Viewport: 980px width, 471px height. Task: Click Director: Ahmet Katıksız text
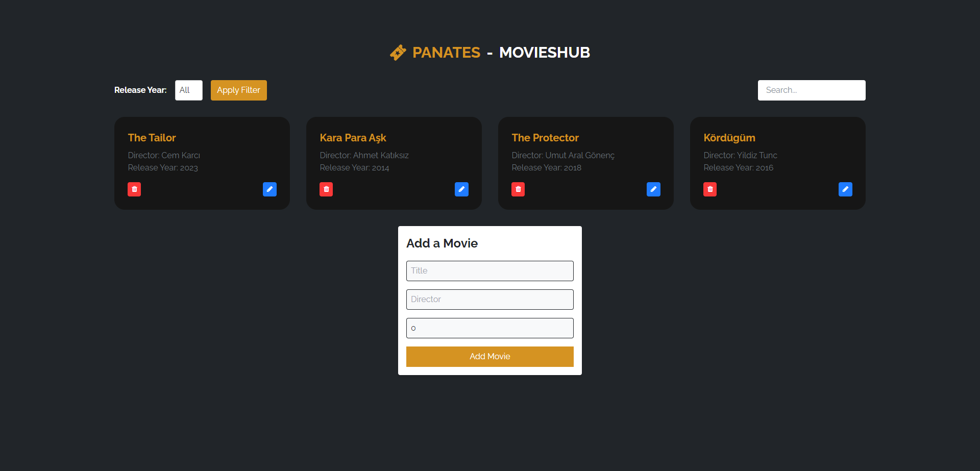[x=364, y=155]
